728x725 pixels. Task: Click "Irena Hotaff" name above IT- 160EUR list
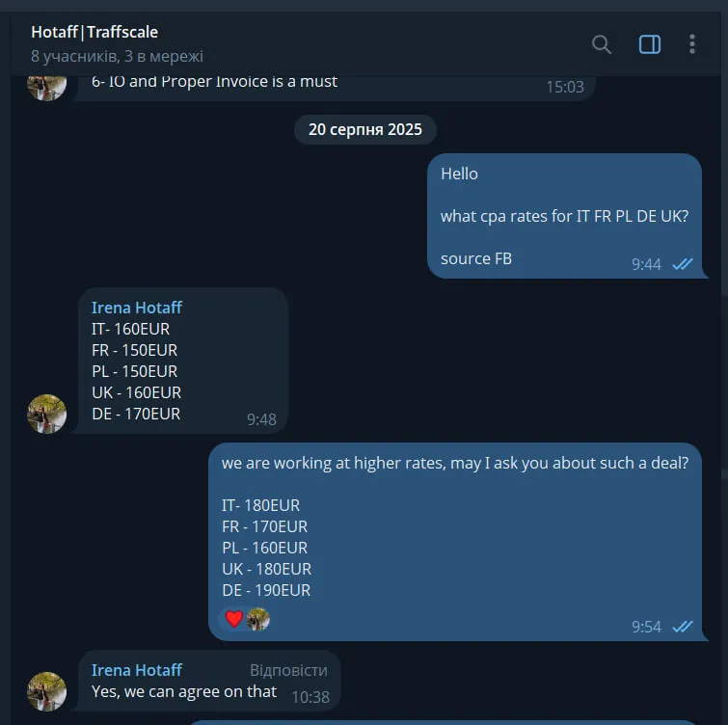[136, 308]
